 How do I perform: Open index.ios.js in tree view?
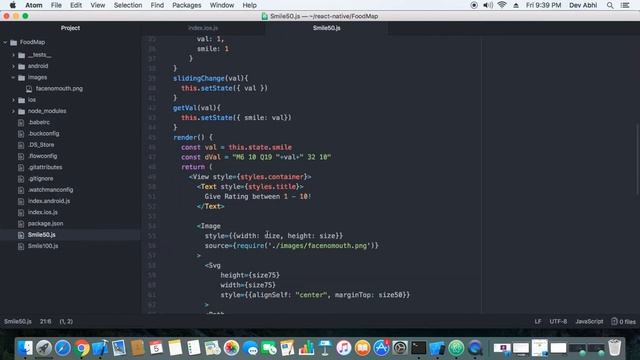(42, 212)
